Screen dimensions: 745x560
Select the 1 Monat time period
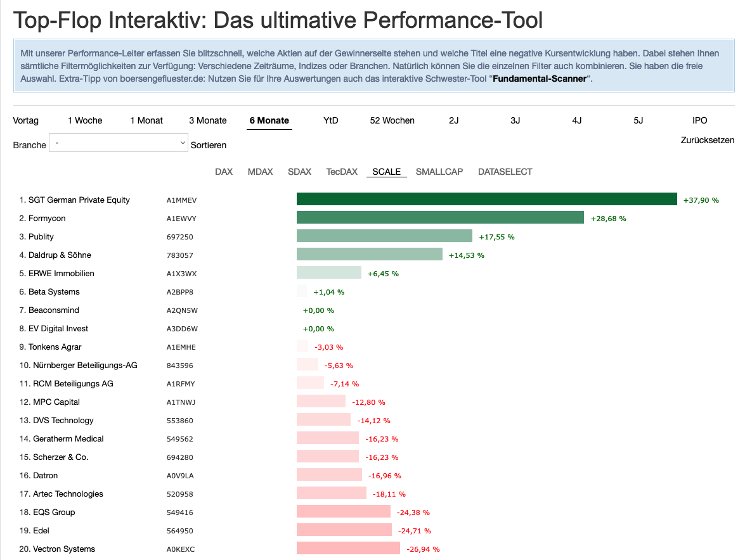click(x=147, y=120)
